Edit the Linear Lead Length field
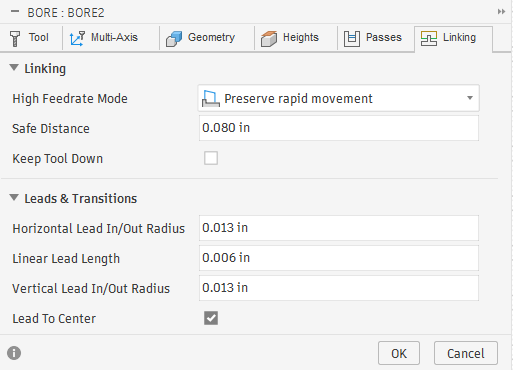The image size is (513, 370). tap(339, 258)
